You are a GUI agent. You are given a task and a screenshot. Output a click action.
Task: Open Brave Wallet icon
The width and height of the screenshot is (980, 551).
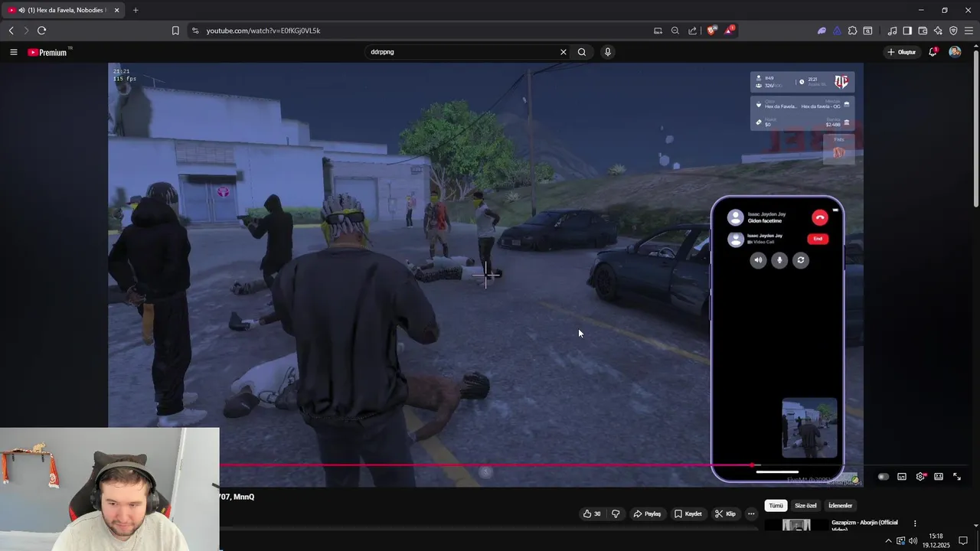pyautogui.click(x=923, y=31)
